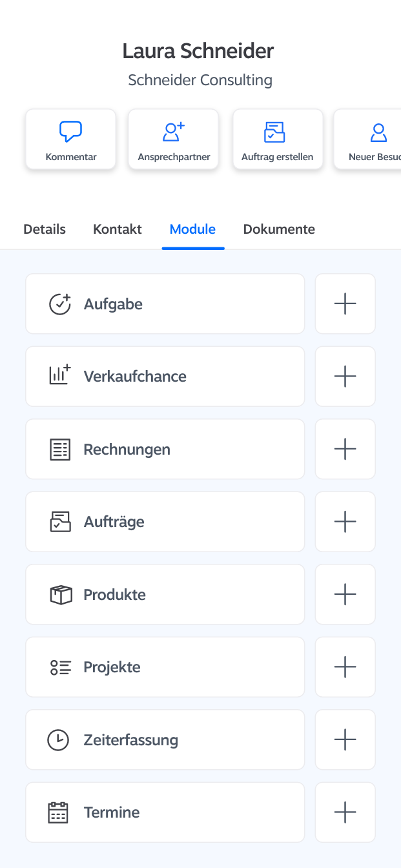The width and height of the screenshot is (401, 868).
Task: Open the Termine calendar module
Action: 165,812
